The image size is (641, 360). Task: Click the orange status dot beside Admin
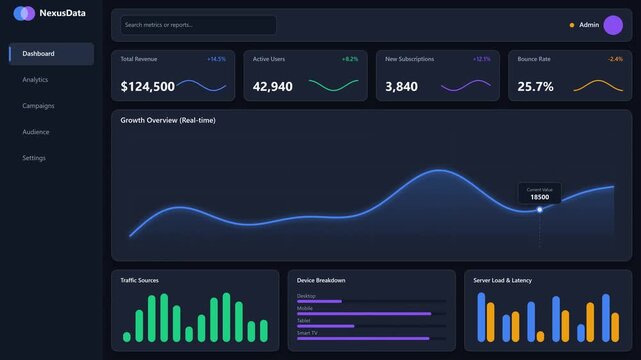[572, 25]
